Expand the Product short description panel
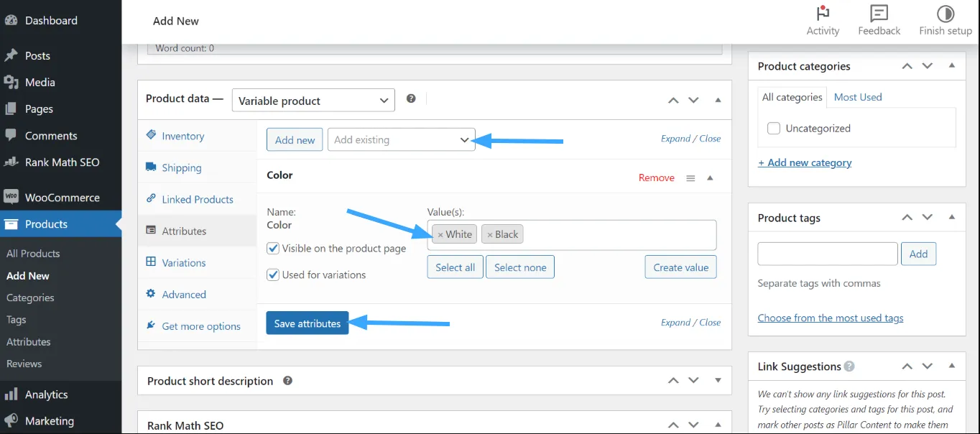The height and width of the screenshot is (434, 980). tap(718, 381)
